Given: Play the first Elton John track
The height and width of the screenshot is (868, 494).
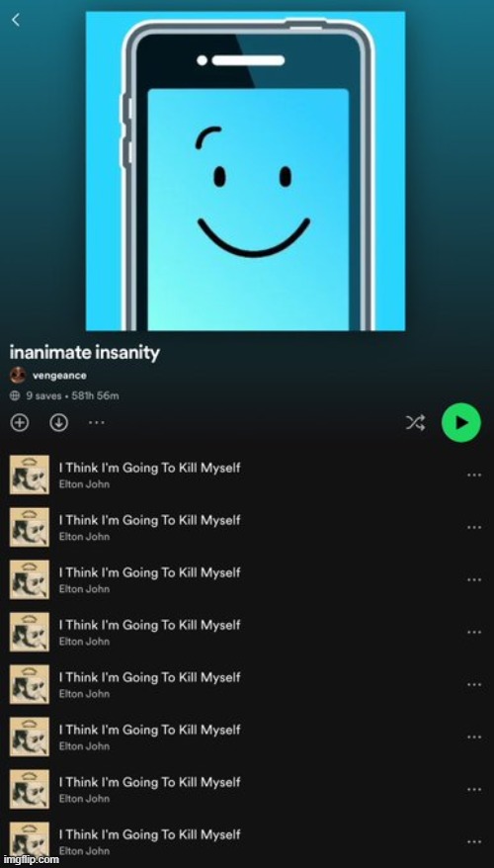Looking at the screenshot, I should 247,475.
